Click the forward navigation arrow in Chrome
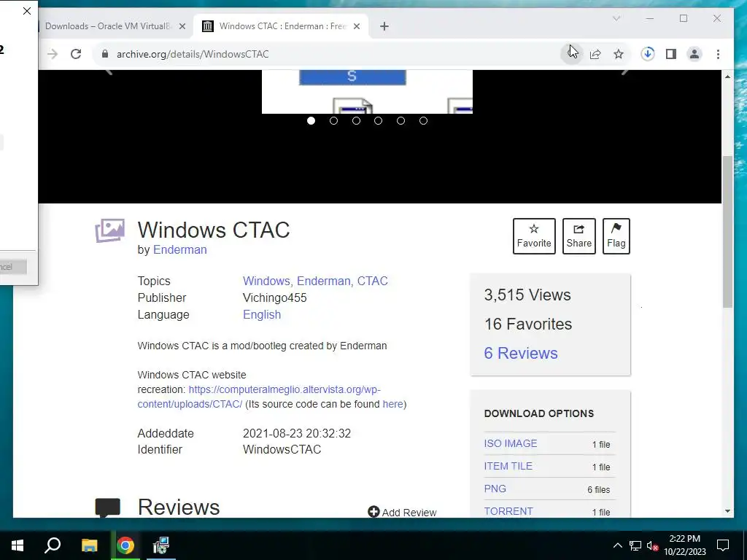 (x=53, y=54)
